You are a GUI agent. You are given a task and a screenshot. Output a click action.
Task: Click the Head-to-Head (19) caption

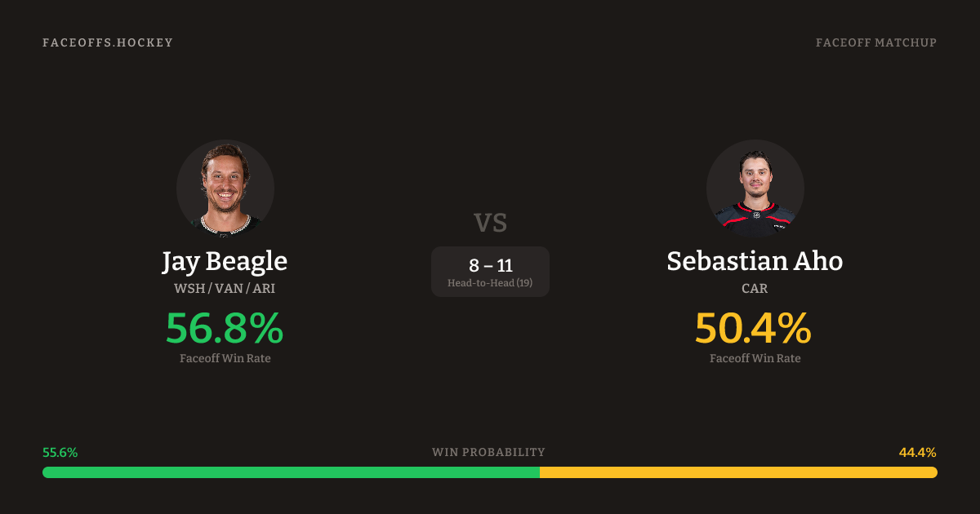pyautogui.click(x=490, y=283)
